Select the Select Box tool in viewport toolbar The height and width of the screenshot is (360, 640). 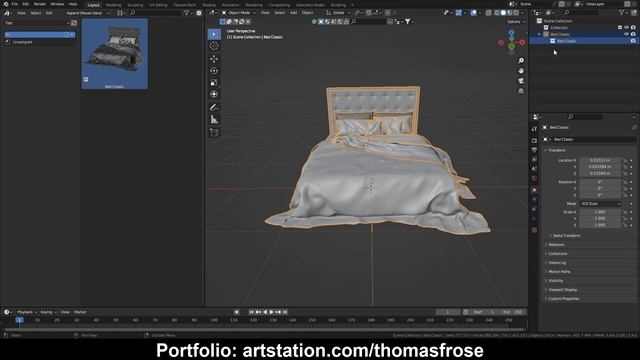[214, 34]
